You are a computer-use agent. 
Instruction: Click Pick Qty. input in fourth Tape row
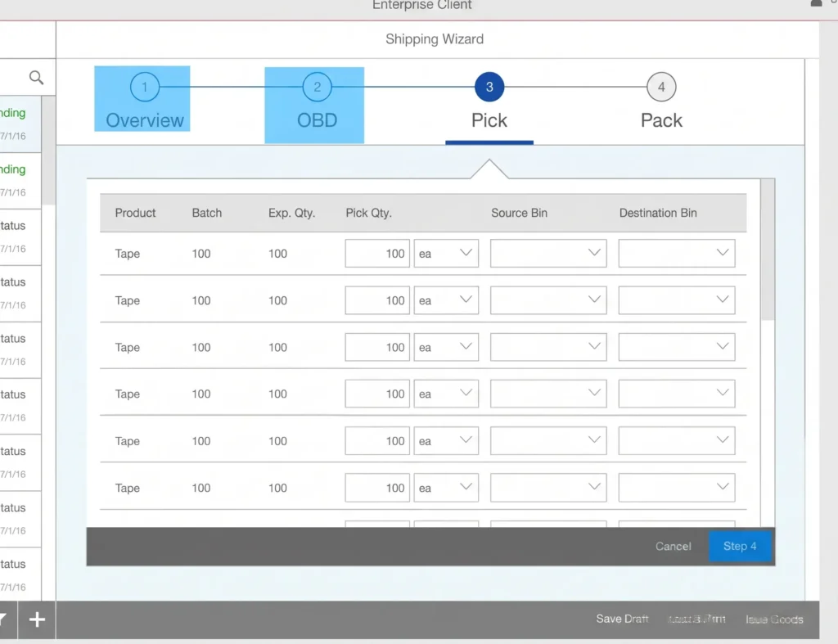tap(377, 394)
